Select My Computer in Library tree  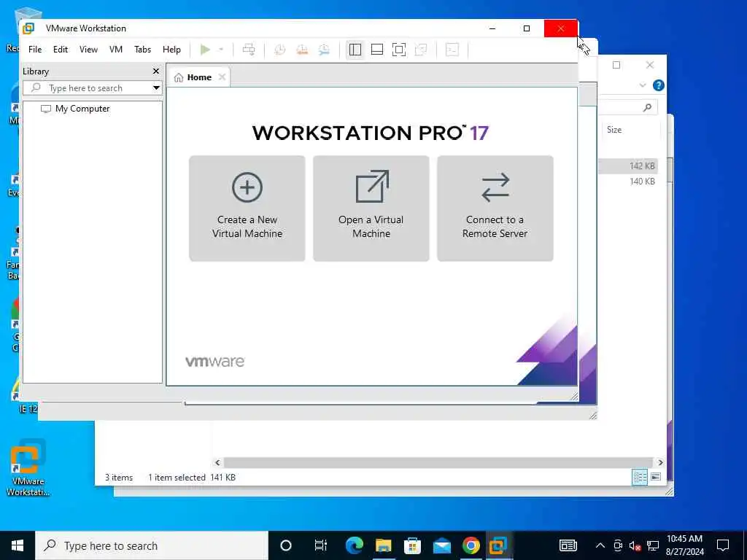point(76,109)
